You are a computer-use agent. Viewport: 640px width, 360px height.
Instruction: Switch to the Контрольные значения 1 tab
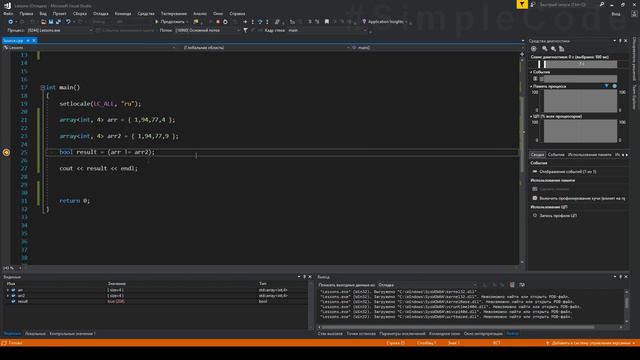pos(72,333)
